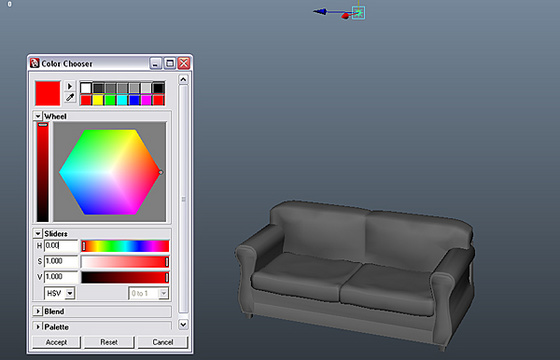Click the Color Chooser title bar icon
This screenshot has width=560, height=360.
point(35,64)
